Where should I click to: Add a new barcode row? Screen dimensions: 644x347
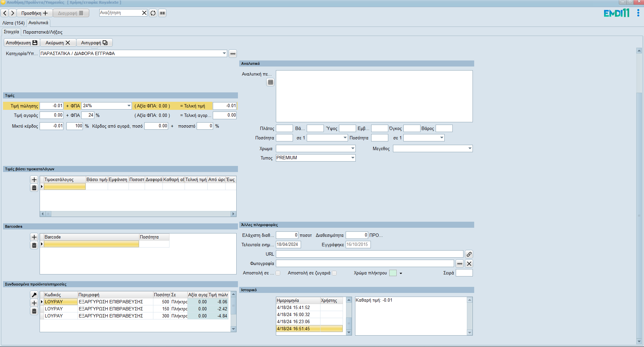click(x=34, y=237)
